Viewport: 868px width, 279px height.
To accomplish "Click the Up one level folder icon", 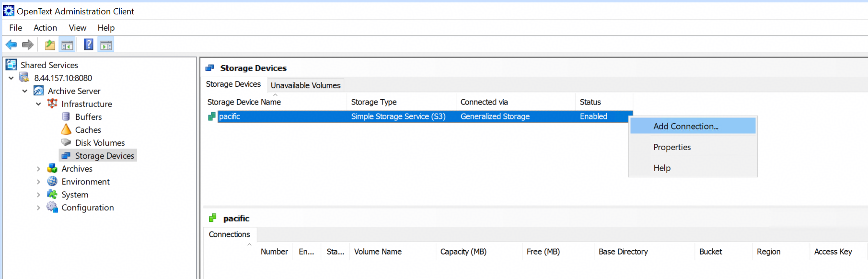I will pos(50,45).
